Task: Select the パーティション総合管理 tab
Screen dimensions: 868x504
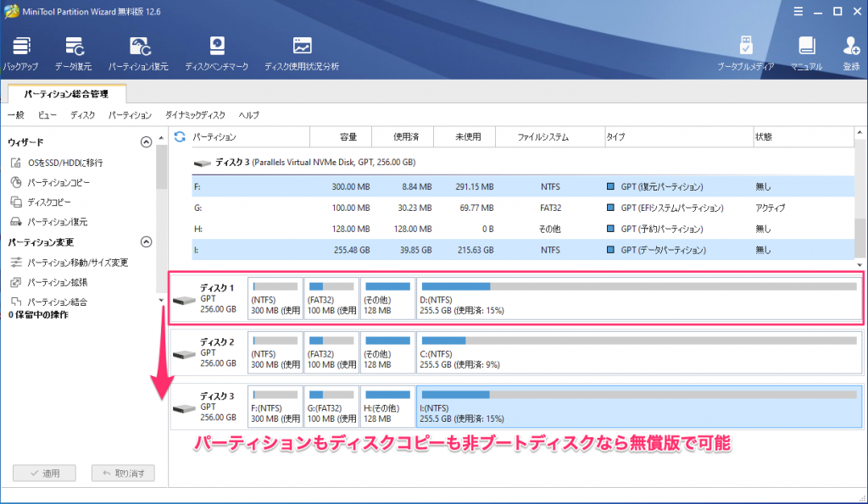Action: point(66,94)
